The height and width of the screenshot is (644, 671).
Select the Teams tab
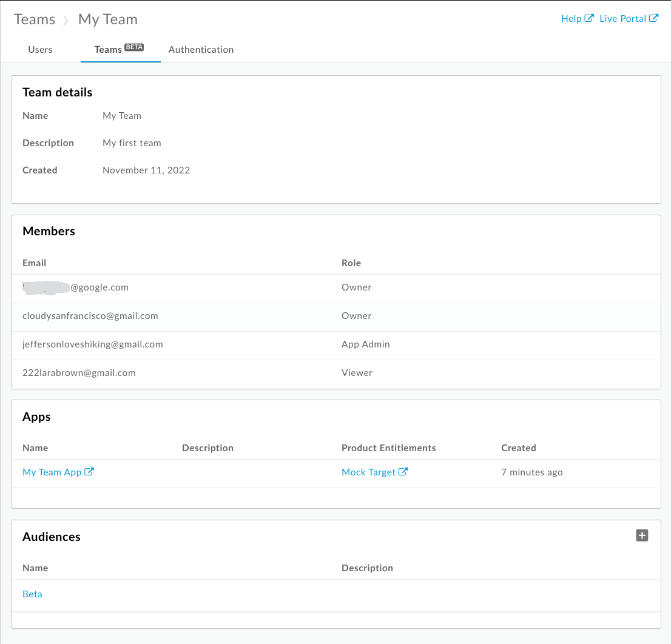pos(108,50)
